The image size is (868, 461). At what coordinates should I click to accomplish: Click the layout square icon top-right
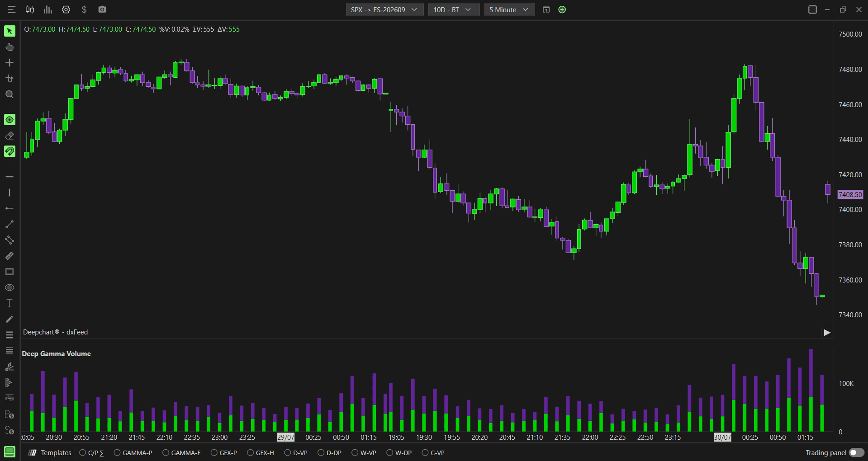click(x=812, y=9)
